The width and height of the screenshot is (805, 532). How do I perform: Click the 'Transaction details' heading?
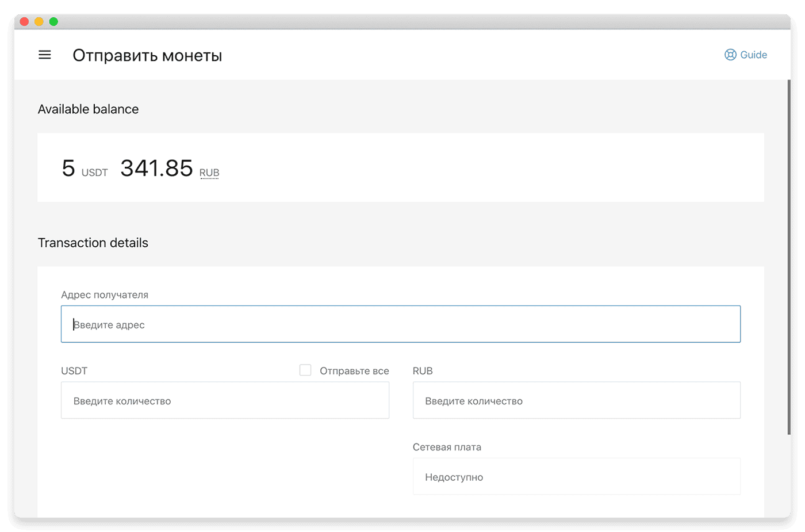coord(93,243)
